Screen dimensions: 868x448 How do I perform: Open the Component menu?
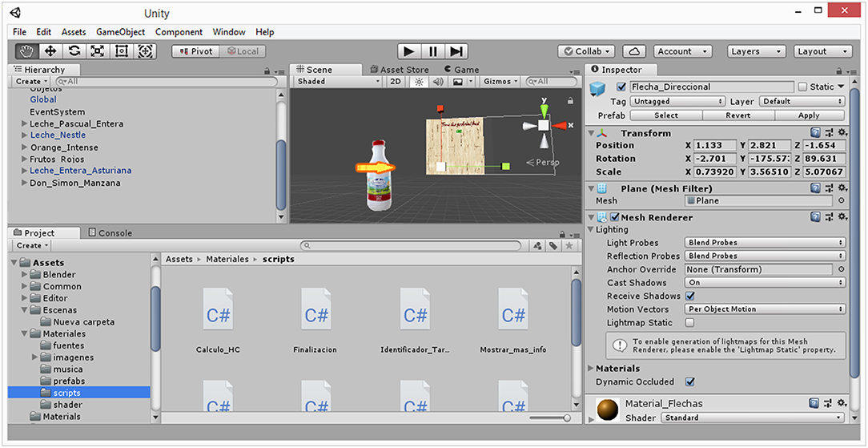[179, 32]
